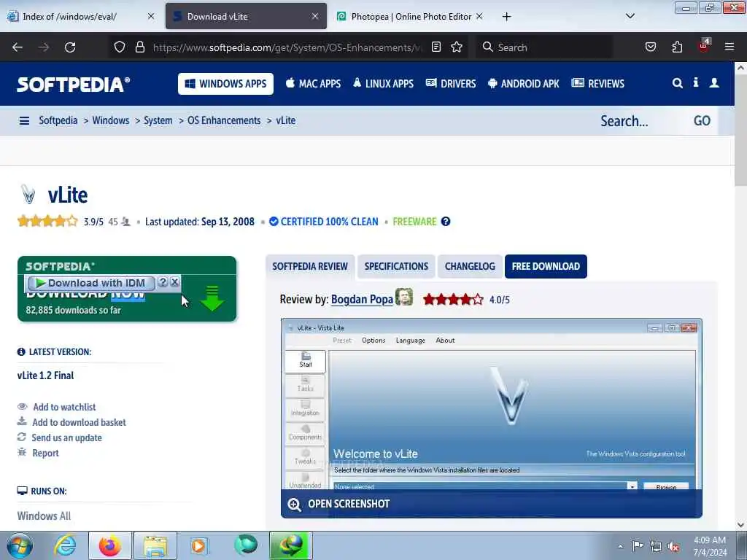Viewport: 747px width, 560px height.
Task: Open the Free Download tab
Action: [546, 266]
